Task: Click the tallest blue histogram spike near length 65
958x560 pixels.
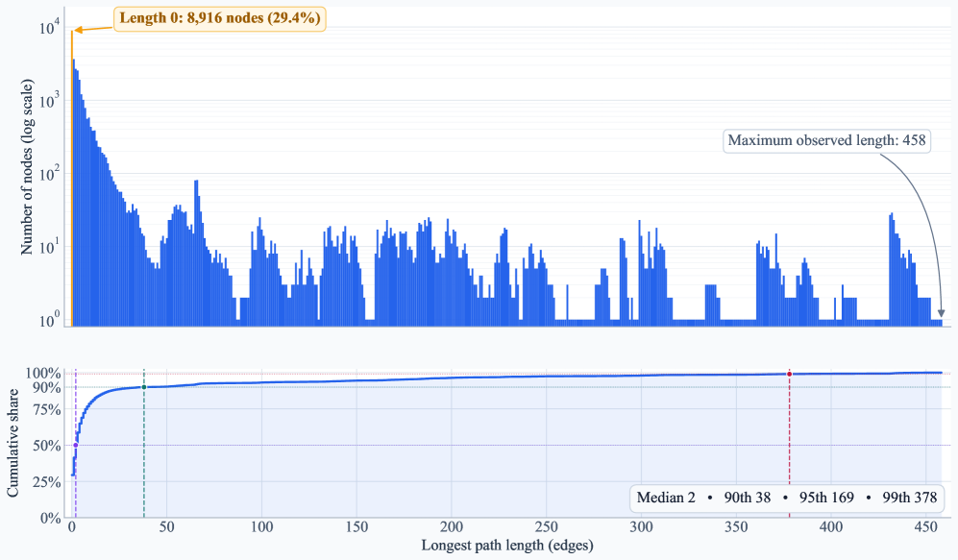Action: (196, 253)
